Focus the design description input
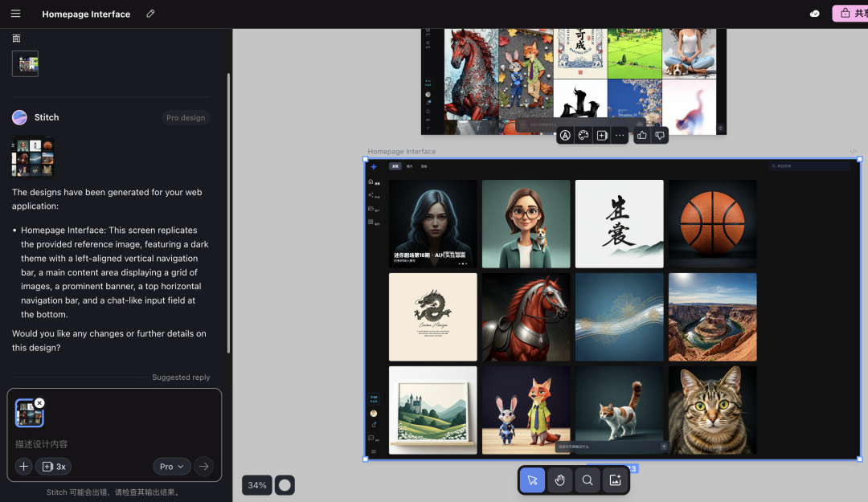 [x=114, y=444]
